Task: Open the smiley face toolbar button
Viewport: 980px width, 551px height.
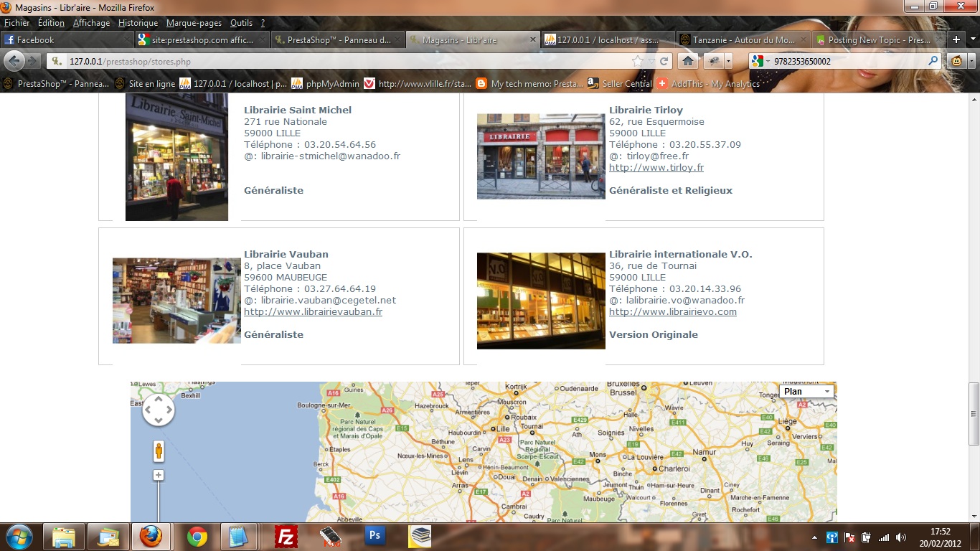Action: coord(957,61)
